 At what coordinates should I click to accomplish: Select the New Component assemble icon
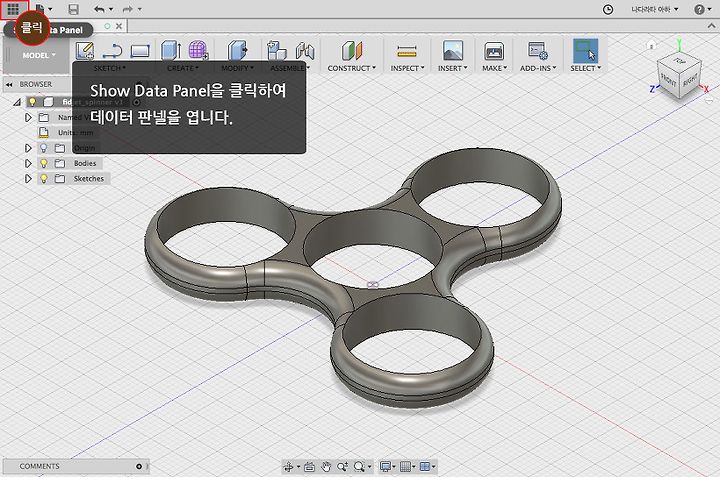pos(276,51)
